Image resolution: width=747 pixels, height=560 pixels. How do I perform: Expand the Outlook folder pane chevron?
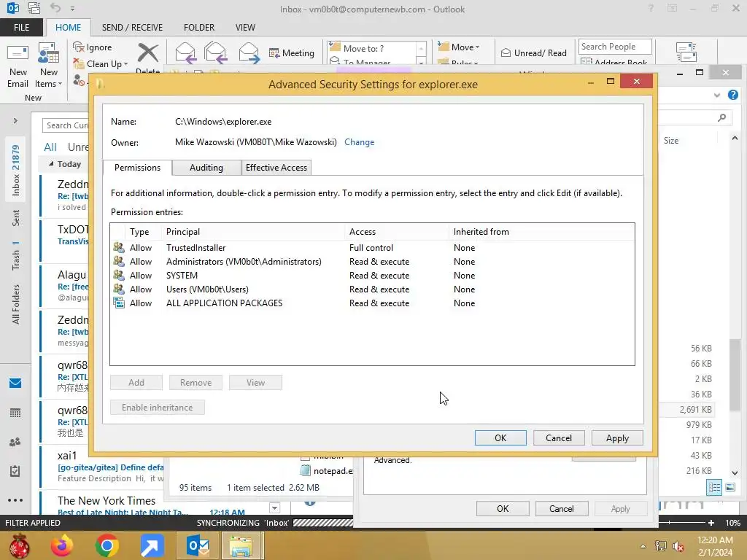[15, 121]
